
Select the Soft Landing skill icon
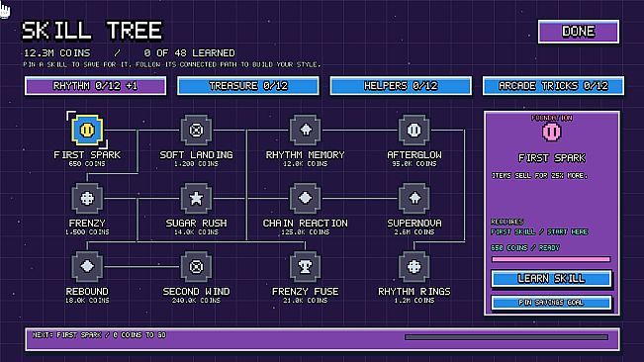coord(196,131)
